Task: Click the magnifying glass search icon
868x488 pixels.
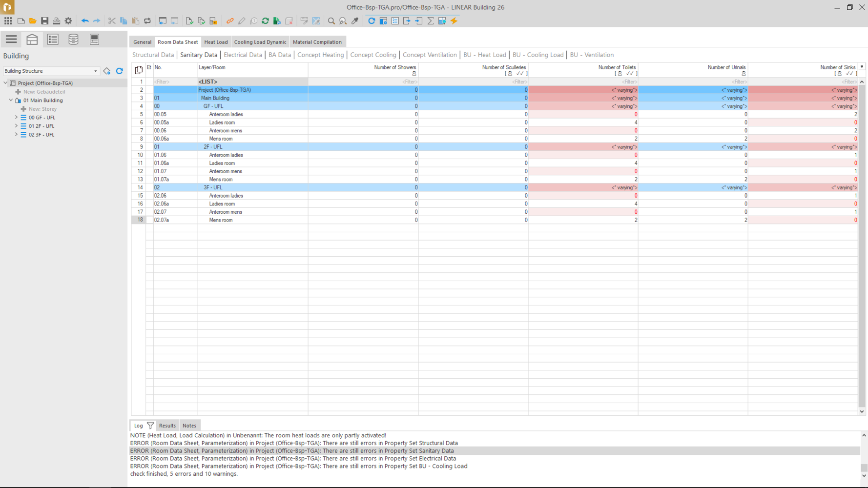Action: pos(331,21)
